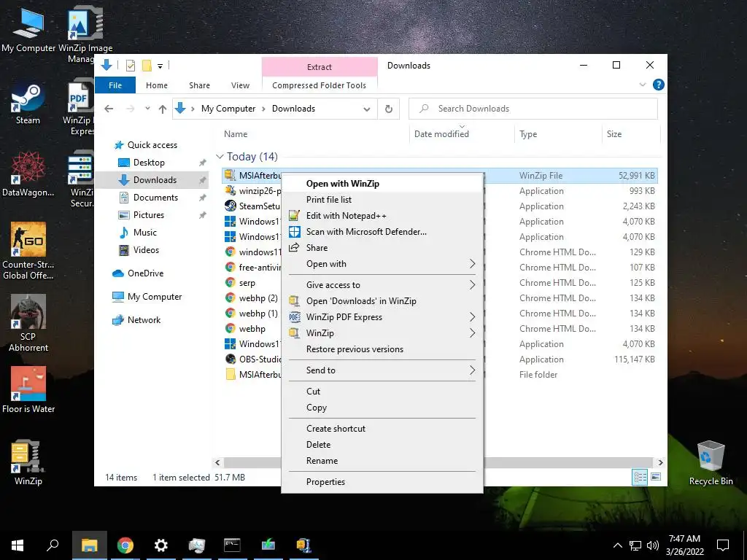This screenshot has height=560, width=747.
Task: Open recent locations dropdown arrow
Action: (x=147, y=109)
